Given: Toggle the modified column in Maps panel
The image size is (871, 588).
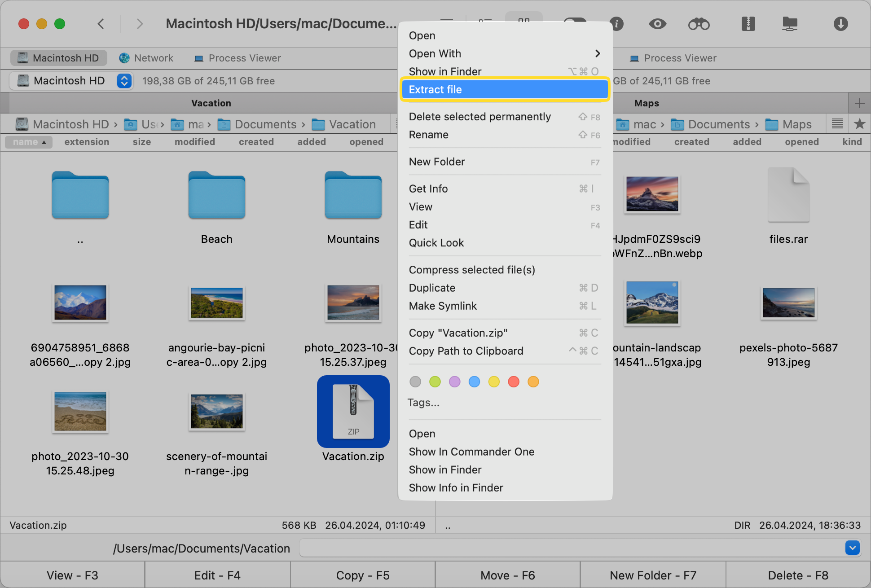Looking at the screenshot, I should click(x=631, y=142).
